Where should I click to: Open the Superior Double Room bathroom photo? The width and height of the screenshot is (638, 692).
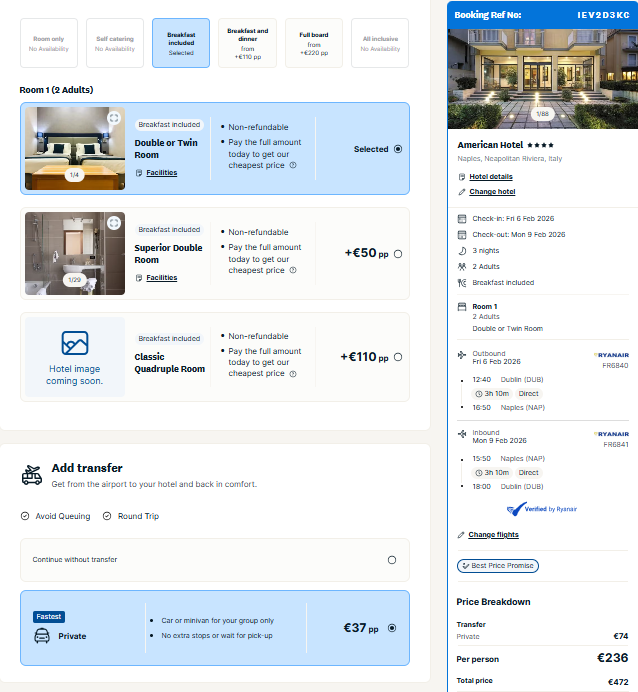(x=75, y=253)
